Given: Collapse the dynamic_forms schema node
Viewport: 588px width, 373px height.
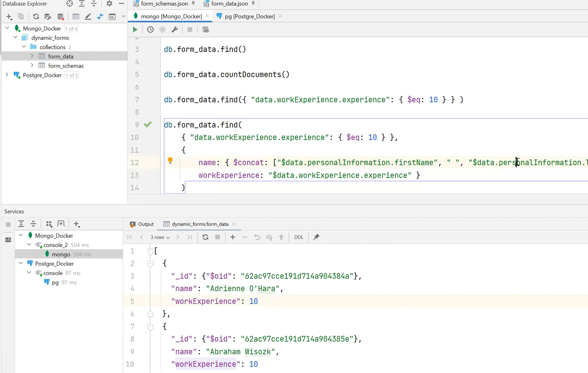Looking at the screenshot, I should point(15,38).
